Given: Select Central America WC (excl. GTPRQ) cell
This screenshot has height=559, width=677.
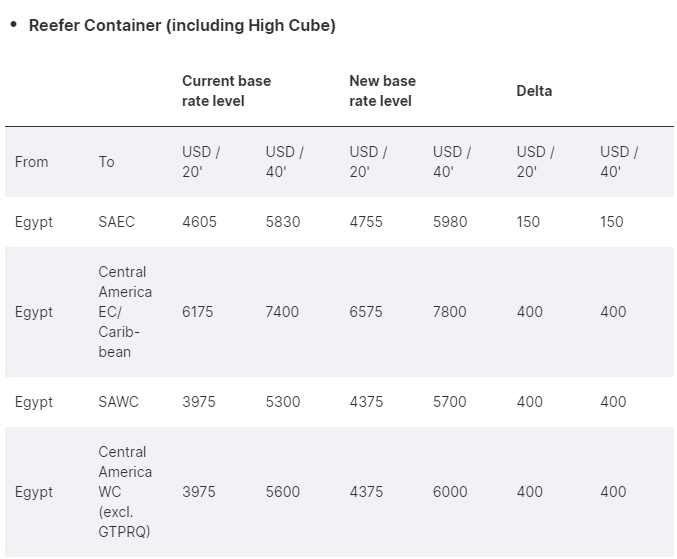Looking at the screenshot, I should [x=125, y=492].
